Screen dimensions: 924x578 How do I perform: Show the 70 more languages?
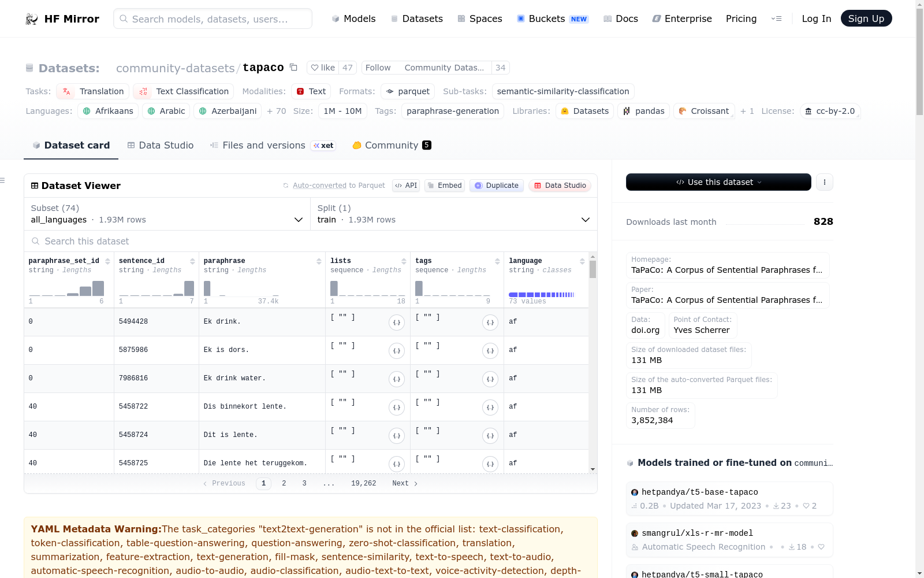[x=277, y=111]
